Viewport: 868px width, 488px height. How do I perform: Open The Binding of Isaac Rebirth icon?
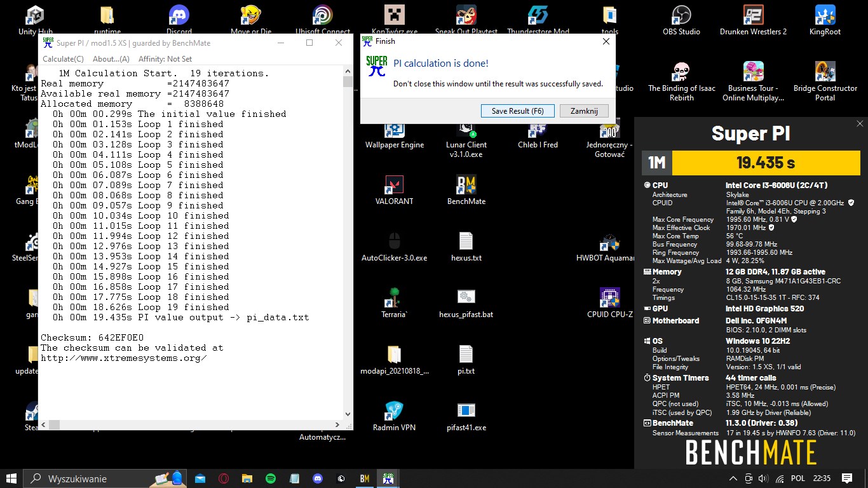pyautogui.click(x=682, y=81)
